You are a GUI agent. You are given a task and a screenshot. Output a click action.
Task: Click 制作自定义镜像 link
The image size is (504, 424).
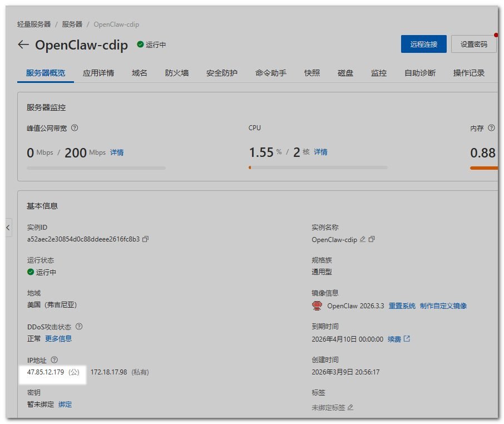(x=443, y=305)
